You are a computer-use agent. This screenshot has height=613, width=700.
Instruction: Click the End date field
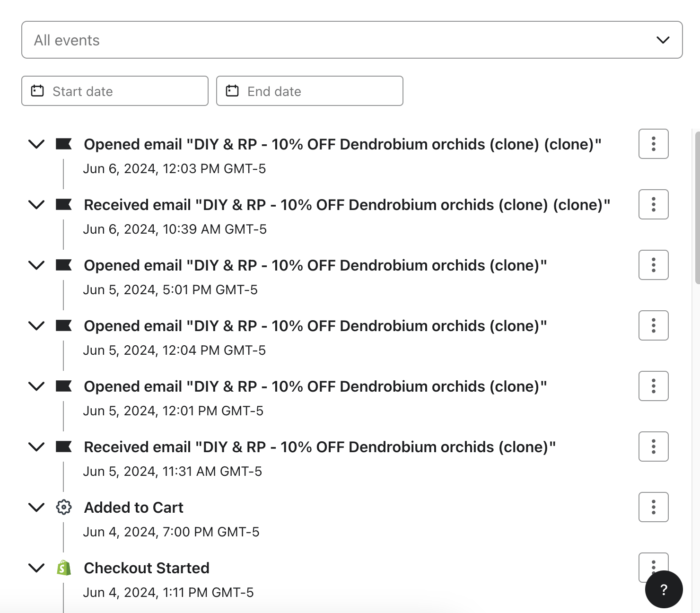coord(310,91)
